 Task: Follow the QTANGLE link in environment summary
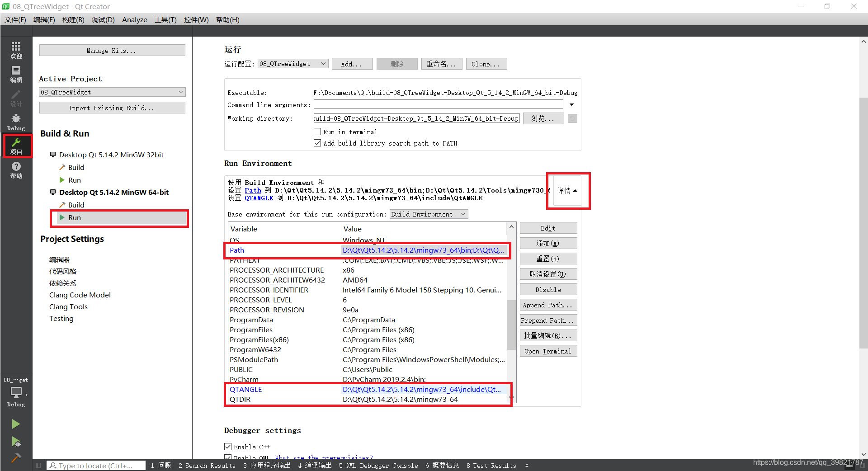pyautogui.click(x=259, y=198)
